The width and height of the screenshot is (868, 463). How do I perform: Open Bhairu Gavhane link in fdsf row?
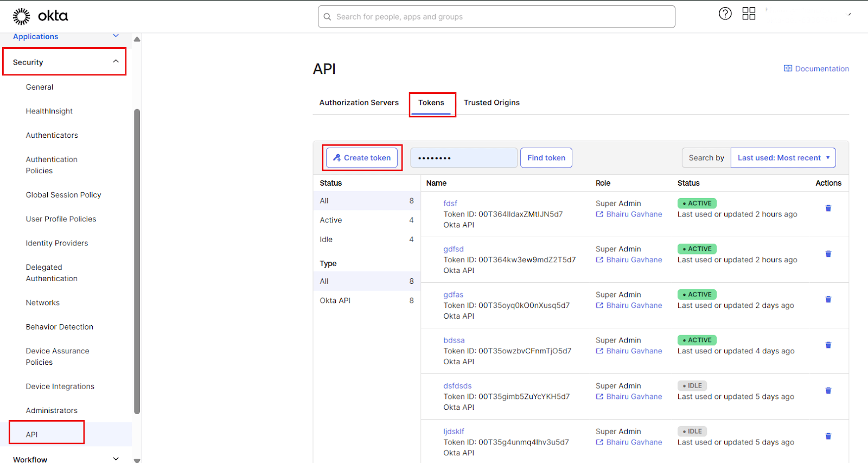point(634,214)
